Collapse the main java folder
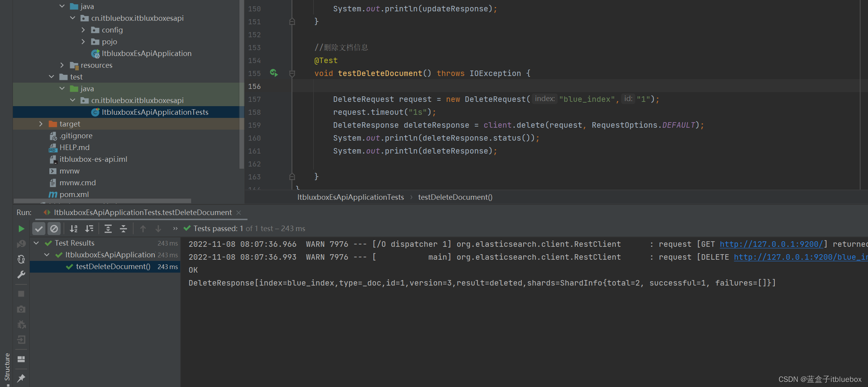The image size is (868, 387). (x=62, y=6)
